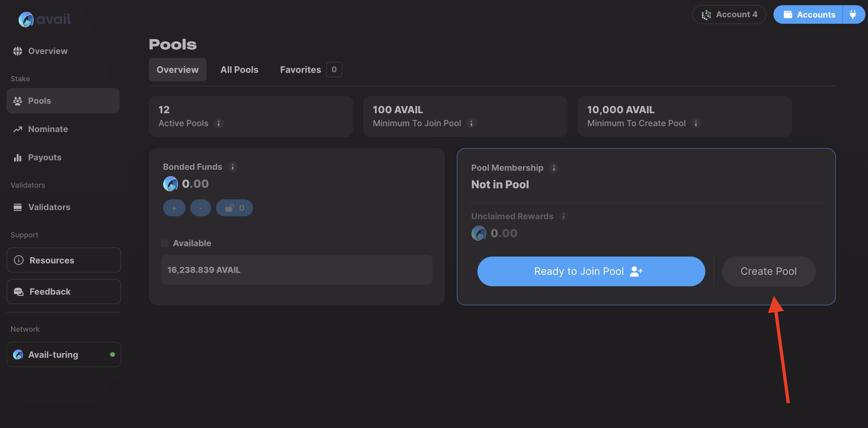The width and height of the screenshot is (868, 428).
Task: Go to Nominate in sidebar
Action: pos(48,129)
